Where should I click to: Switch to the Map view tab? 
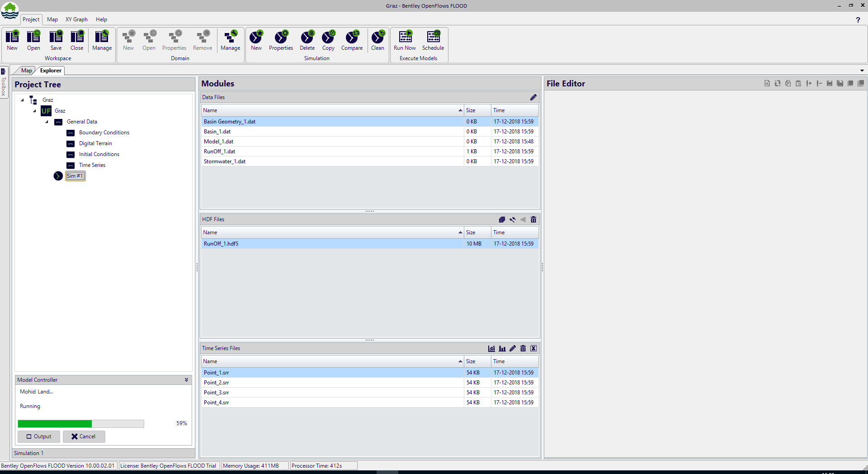point(26,71)
